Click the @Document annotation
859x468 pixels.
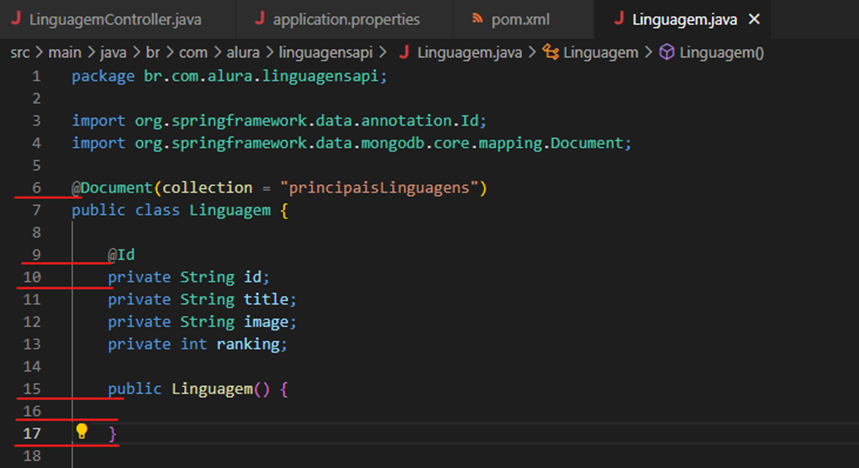point(112,188)
